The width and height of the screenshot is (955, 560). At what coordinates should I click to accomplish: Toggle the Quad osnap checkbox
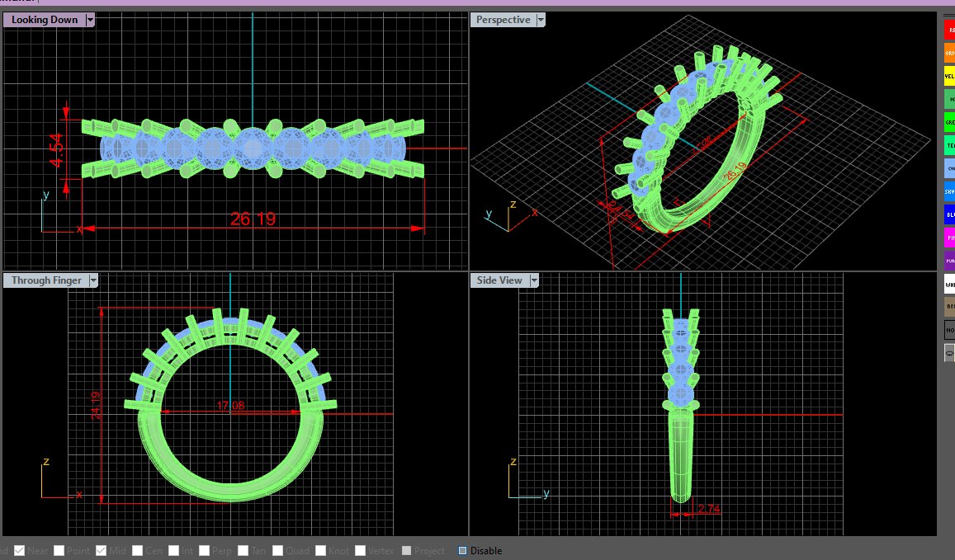277,550
